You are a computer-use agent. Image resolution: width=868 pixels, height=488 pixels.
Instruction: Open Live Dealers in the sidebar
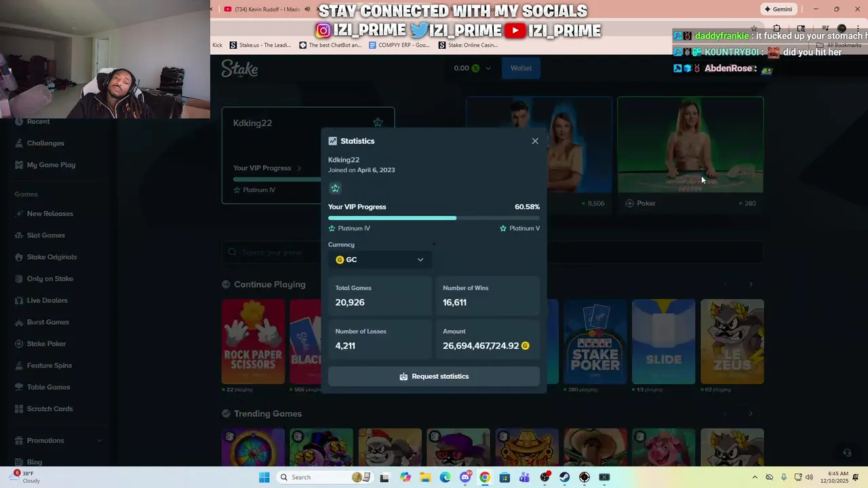click(x=47, y=300)
